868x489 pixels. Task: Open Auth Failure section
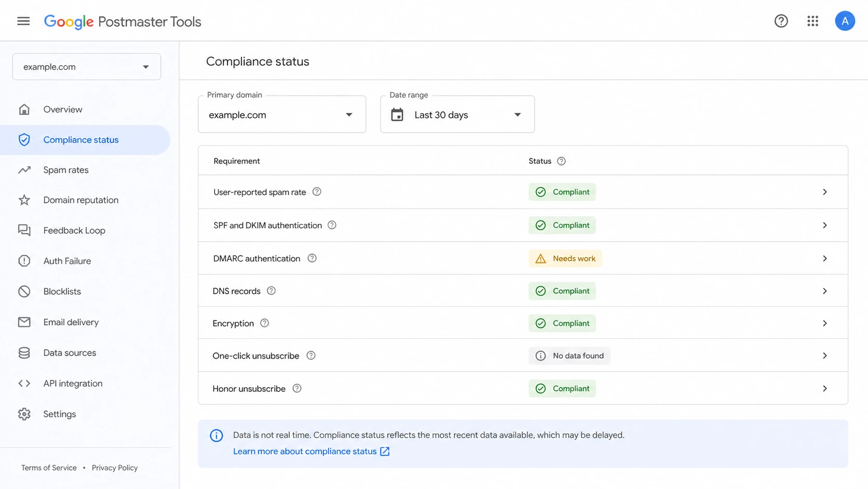(x=85, y=261)
